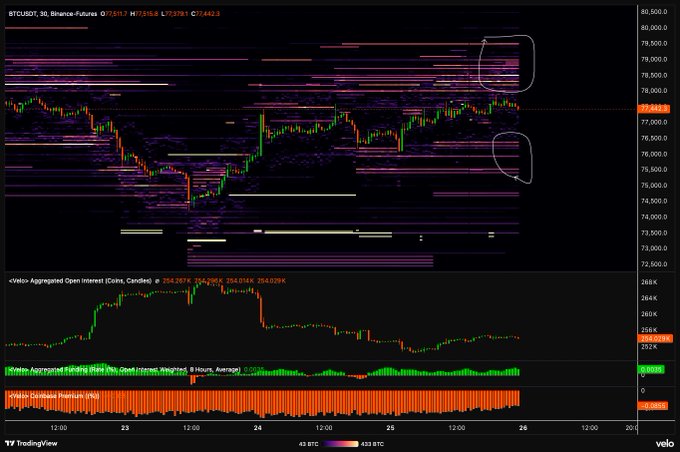The height and width of the screenshot is (452, 680).
Task: Click the orange 77,442.3 current price tag
Action: point(654,108)
